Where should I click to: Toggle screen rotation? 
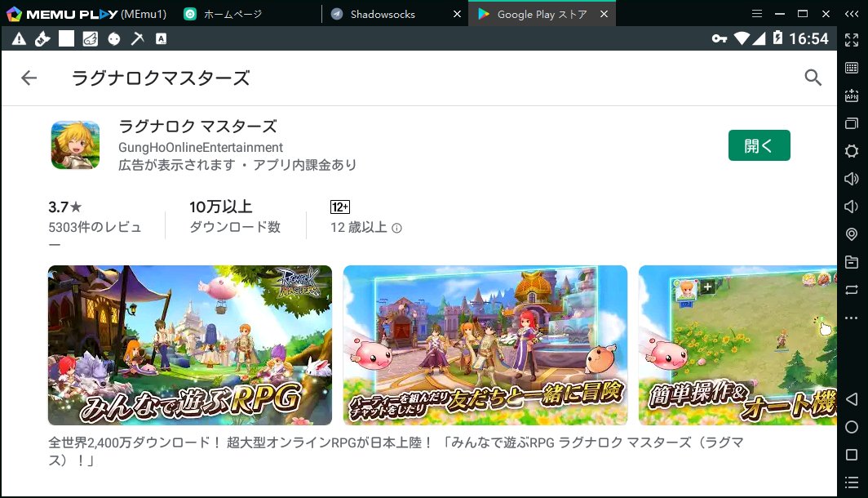(x=852, y=290)
